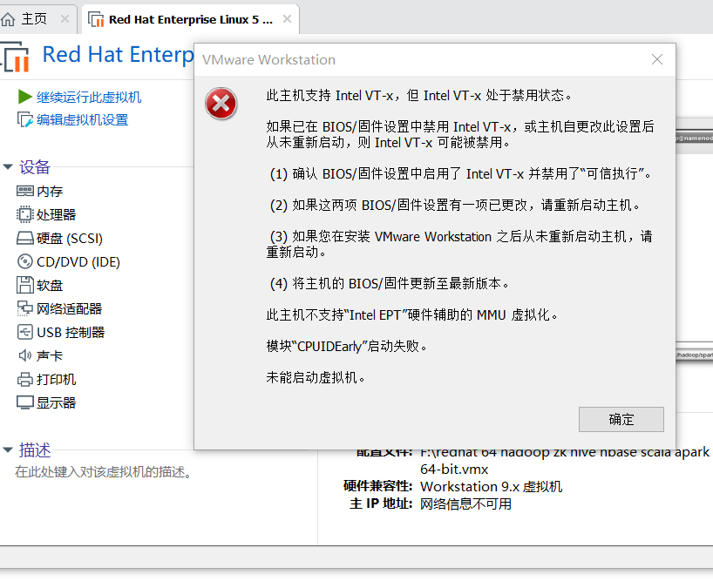The image size is (713, 588).
Task: Click the edit settings icon
Action: 24,119
